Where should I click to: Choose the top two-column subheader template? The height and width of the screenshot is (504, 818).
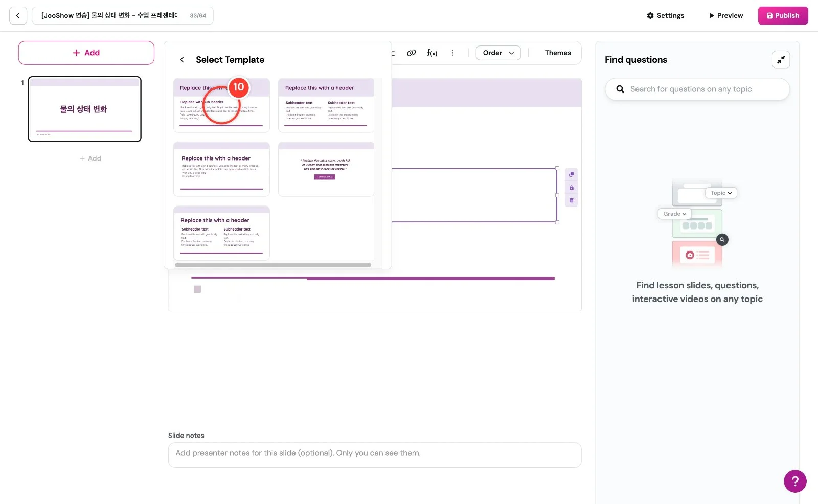[x=326, y=105]
